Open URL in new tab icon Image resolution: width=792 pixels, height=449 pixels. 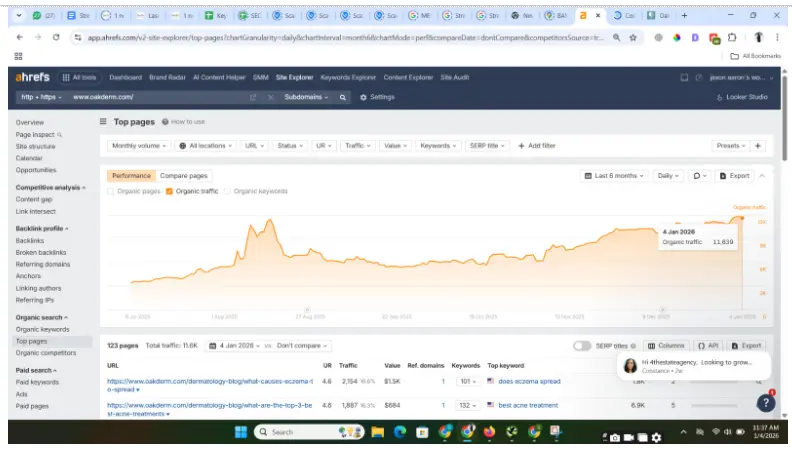253,97
